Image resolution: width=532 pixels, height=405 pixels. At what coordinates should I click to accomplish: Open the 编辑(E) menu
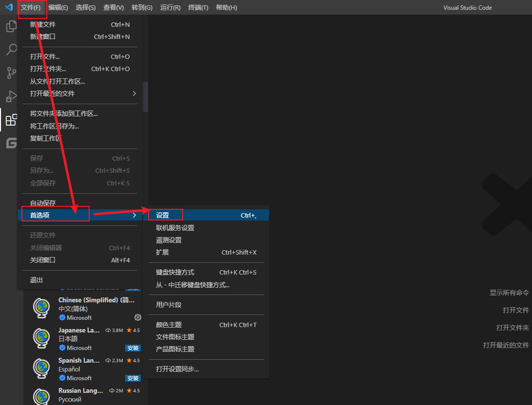58,7
